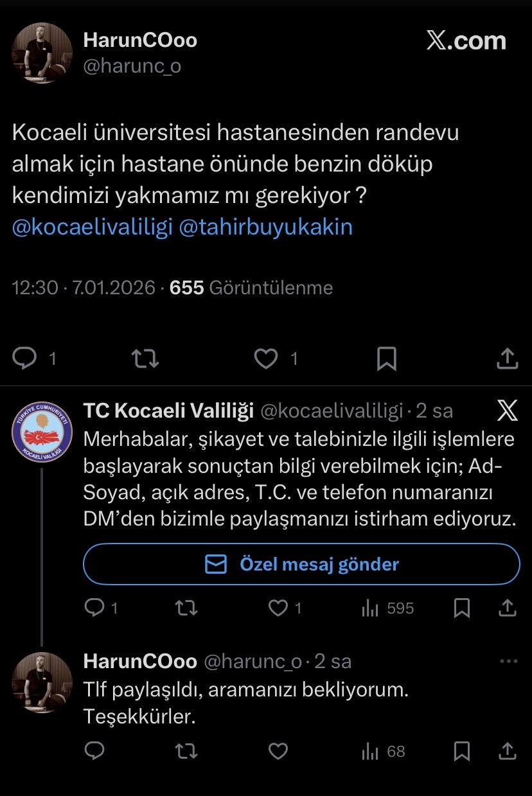View analytics showing 595 views
The image size is (532, 796).
[x=387, y=608]
